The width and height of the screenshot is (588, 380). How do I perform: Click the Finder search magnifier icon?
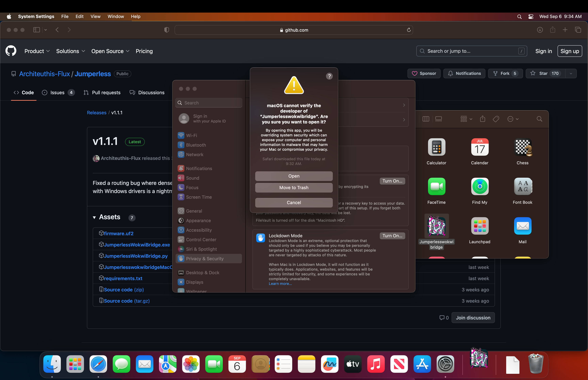(539, 119)
